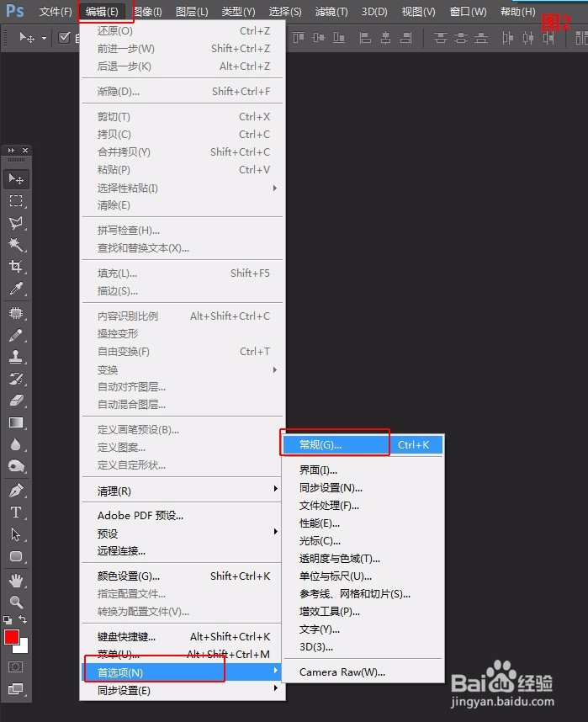Close the toolbox panel

coord(25,150)
